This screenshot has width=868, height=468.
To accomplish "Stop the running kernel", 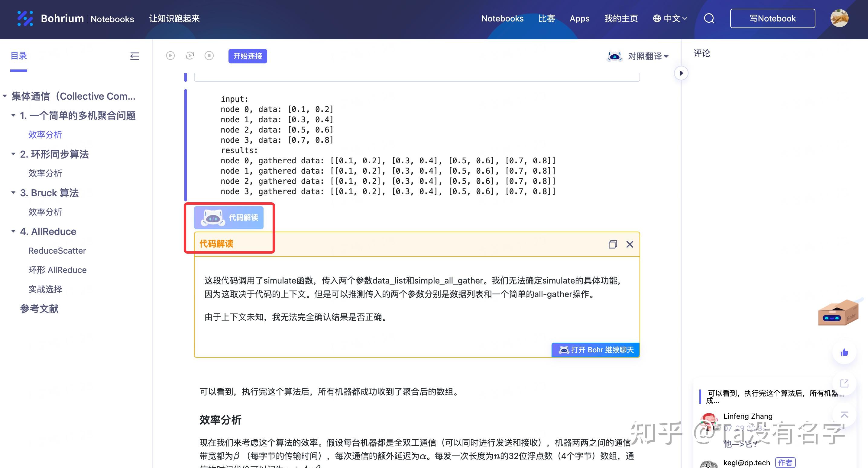I will [x=209, y=56].
